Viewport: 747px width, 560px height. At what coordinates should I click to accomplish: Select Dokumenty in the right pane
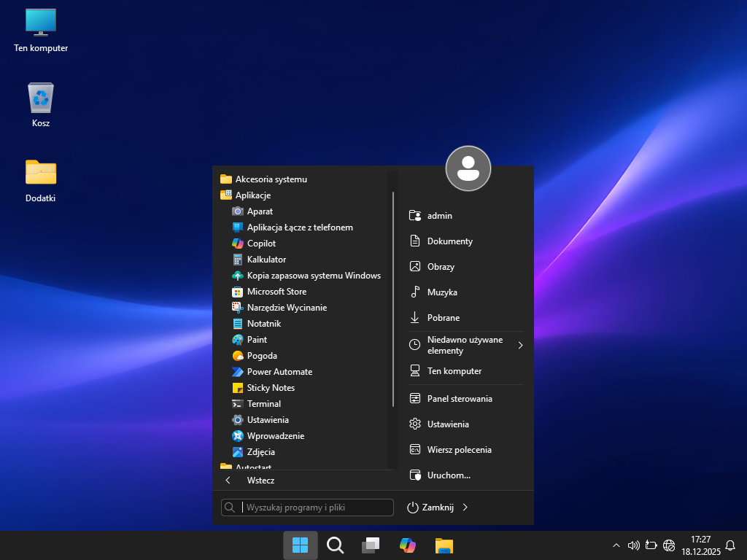pyautogui.click(x=449, y=241)
